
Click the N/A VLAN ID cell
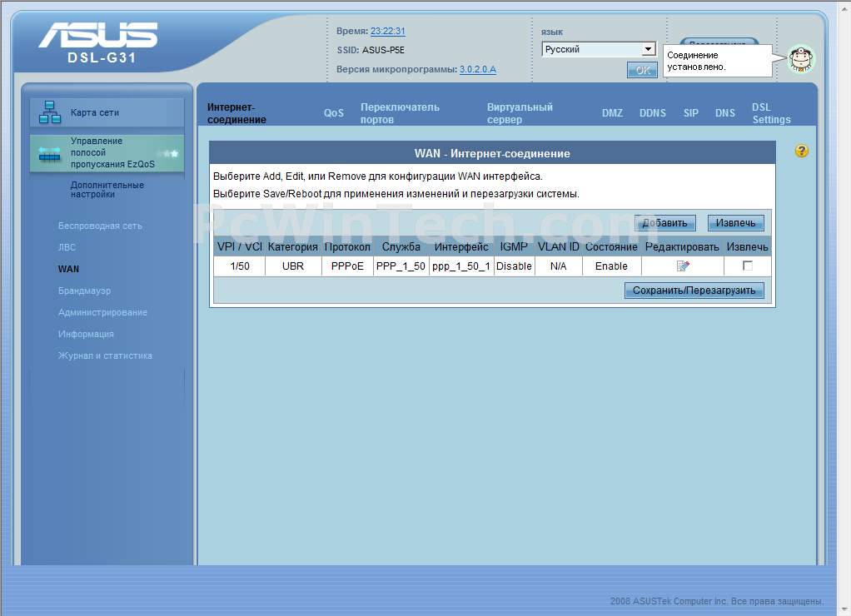coord(558,266)
